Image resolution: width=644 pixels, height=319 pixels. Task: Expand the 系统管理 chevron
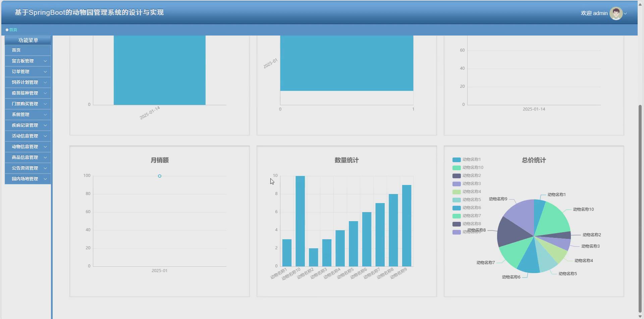click(x=45, y=115)
